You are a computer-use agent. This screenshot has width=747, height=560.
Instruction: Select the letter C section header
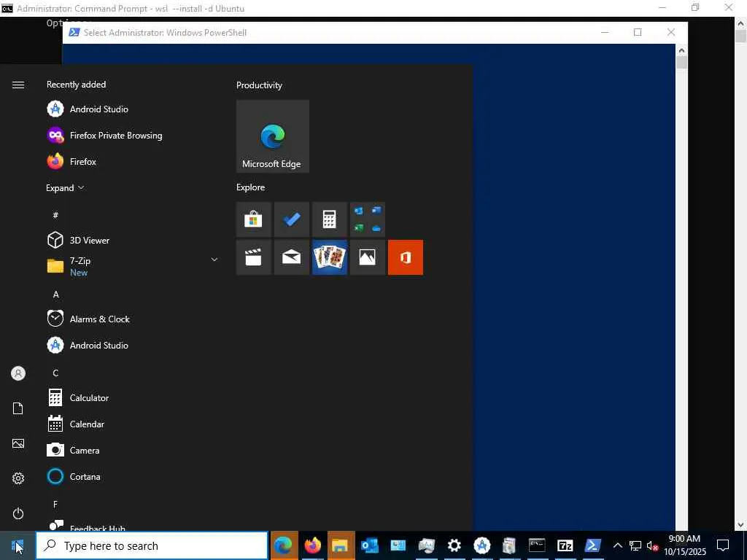tap(55, 373)
